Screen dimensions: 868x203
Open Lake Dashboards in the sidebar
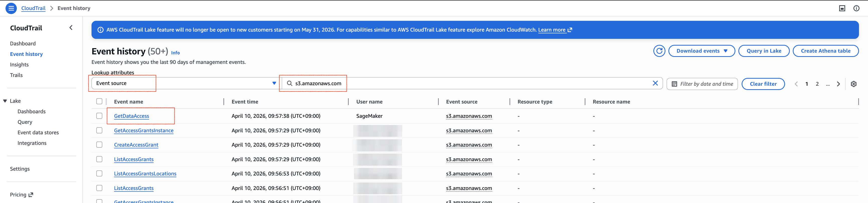(x=31, y=112)
